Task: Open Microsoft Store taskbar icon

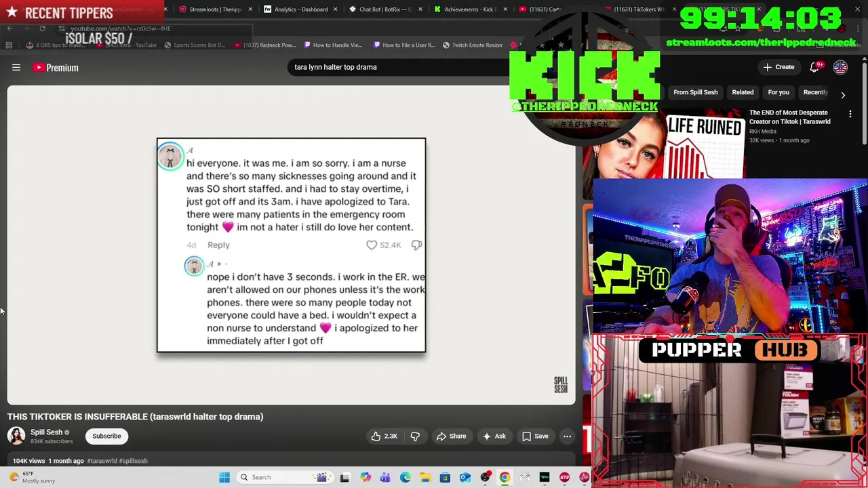Action: point(445,477)
